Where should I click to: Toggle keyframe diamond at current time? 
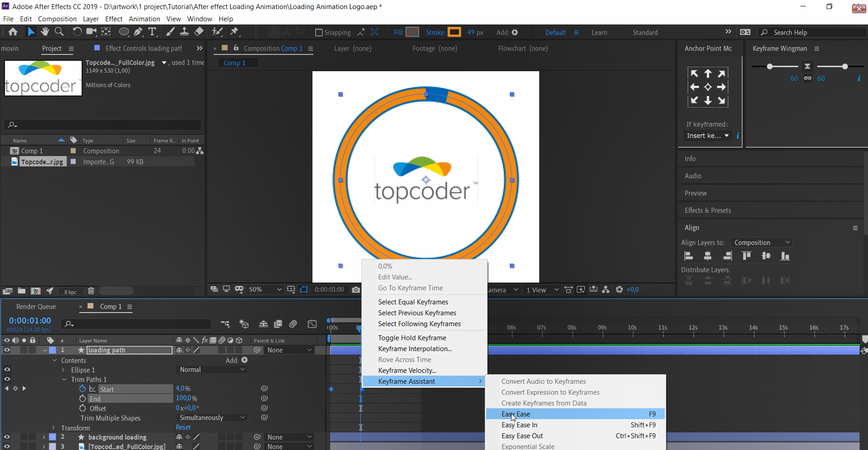15,389
